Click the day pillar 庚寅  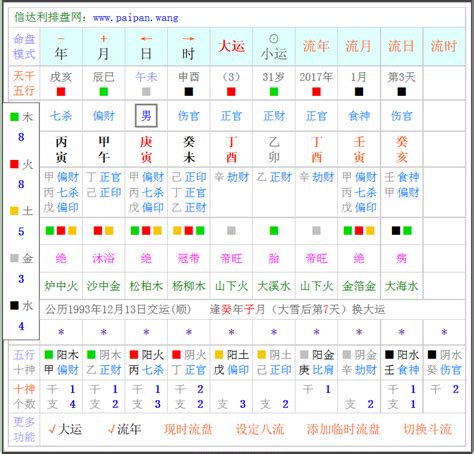pyautogui.click(x=146, y=149)
